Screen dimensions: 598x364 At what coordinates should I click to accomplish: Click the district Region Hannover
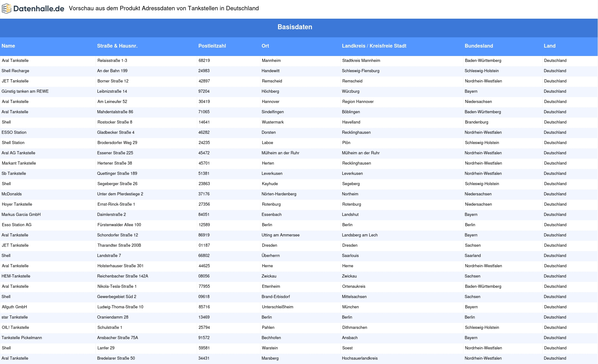358,102
